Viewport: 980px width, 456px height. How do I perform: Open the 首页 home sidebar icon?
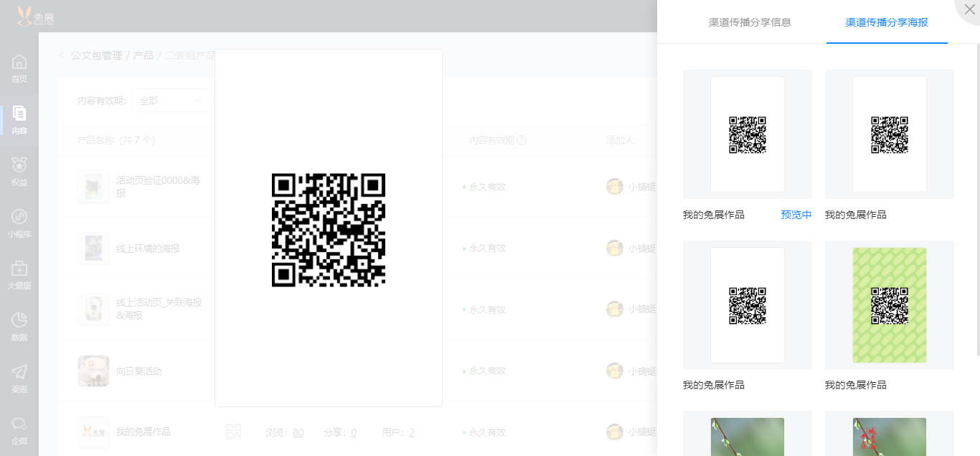19,68
